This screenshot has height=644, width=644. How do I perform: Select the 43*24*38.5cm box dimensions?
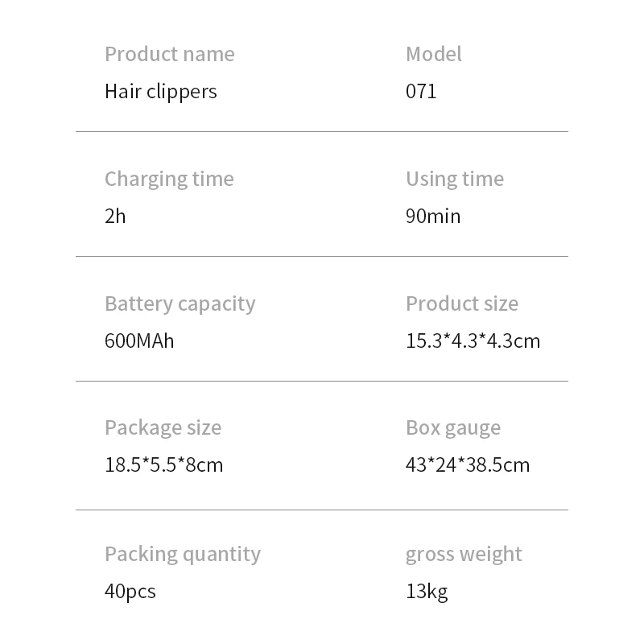468,464
